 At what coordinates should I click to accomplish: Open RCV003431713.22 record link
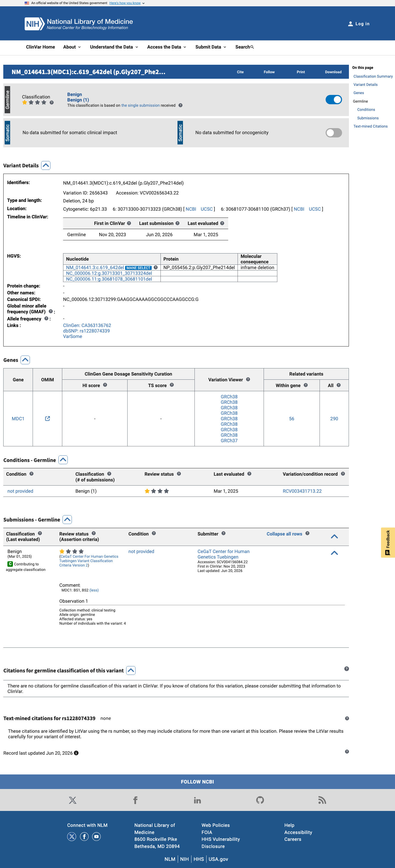(302, 491)
